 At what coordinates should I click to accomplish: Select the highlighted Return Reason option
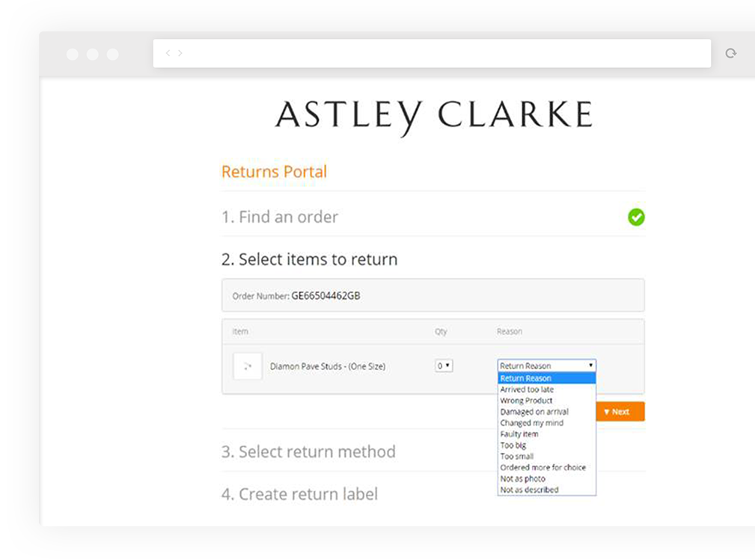546,378
